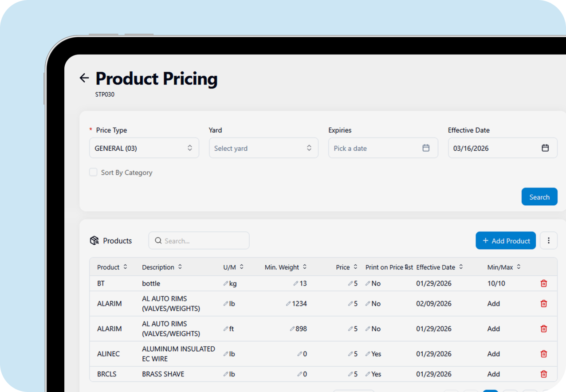Click the trash icon for ALINEC
This screenshot has height=392, width=566.
(543, 353)
